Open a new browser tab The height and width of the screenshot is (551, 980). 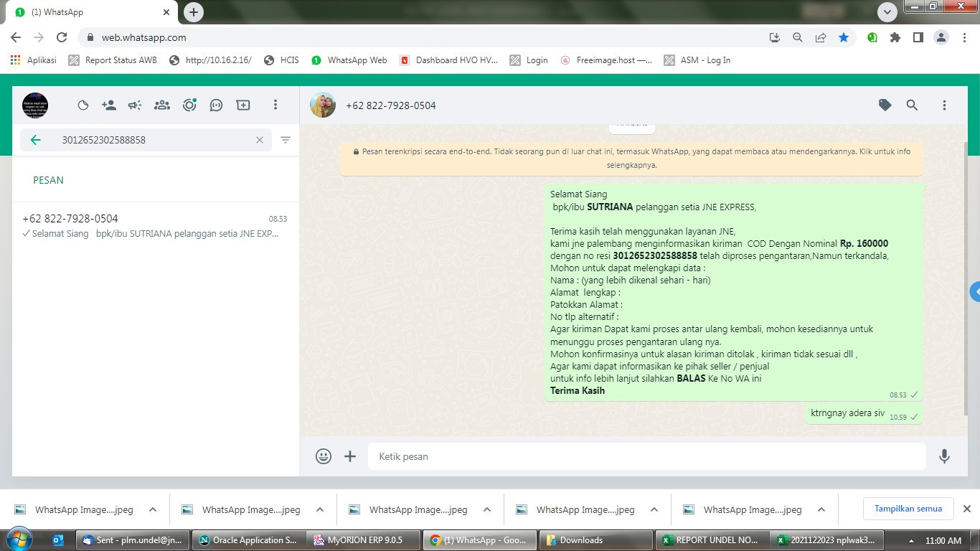(193, 12)
